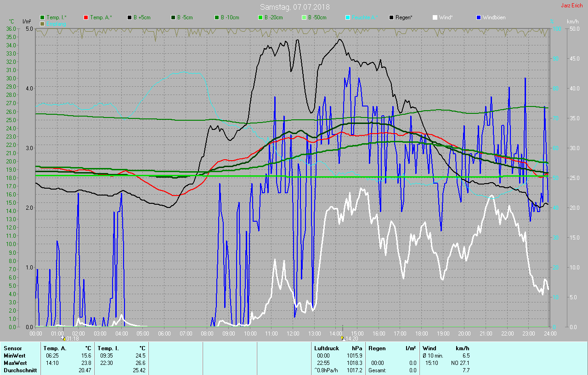Image resolution: width=588 pixels, height=375 pixels.
Task: Click the green Temp. I. legend square
Action: tap(43, 17)
